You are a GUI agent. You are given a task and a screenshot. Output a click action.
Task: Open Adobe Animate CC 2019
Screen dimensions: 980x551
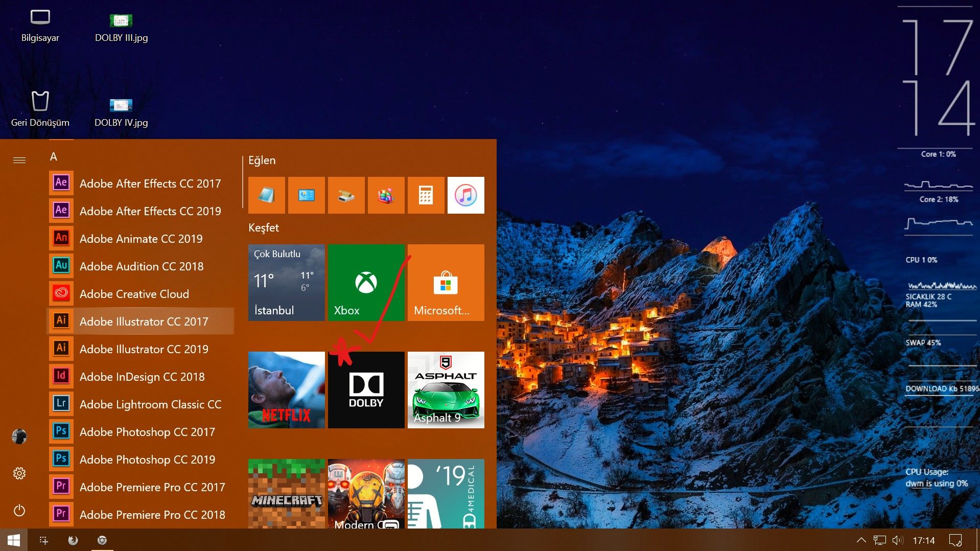(141, 239)
